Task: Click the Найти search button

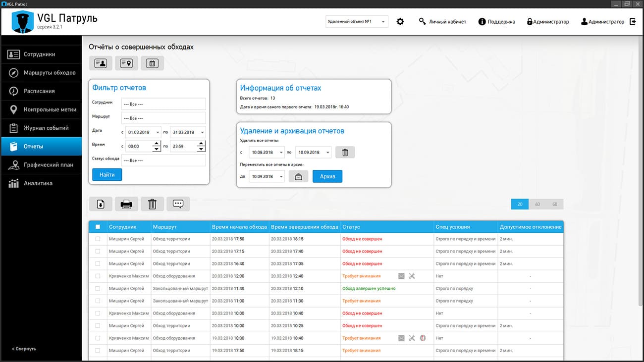Action: [x=107, y=175]
